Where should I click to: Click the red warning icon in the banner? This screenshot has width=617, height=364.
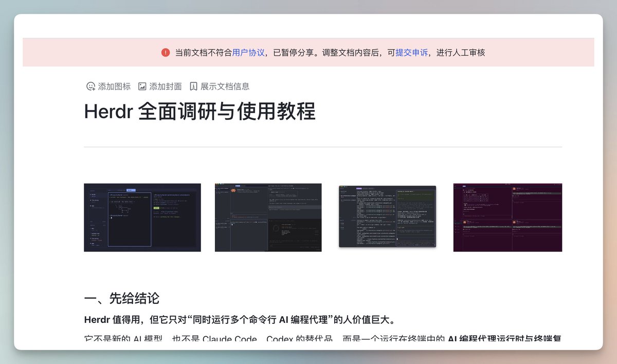tap(165, 52)
